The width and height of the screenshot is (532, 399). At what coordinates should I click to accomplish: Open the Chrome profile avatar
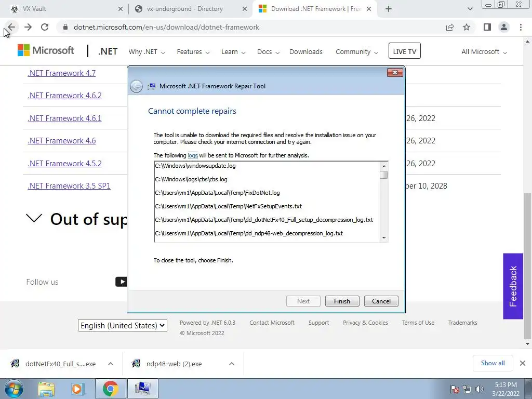click(504, 27)
